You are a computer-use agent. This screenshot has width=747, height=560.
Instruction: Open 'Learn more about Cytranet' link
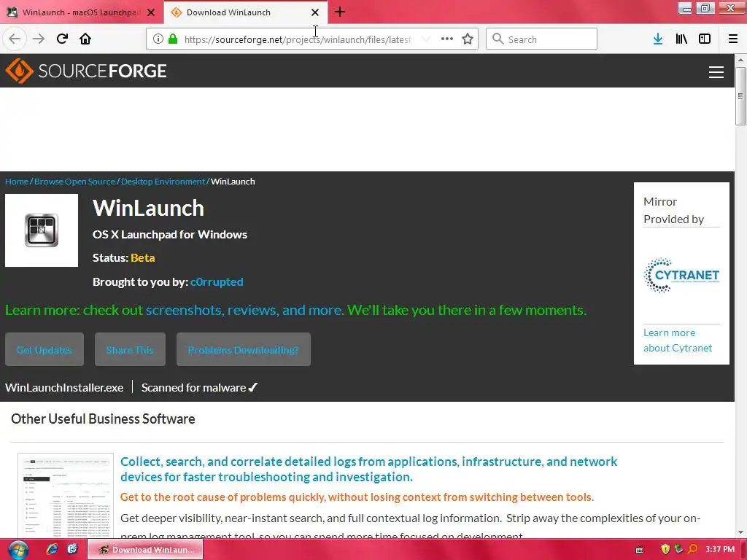(678, 341)
